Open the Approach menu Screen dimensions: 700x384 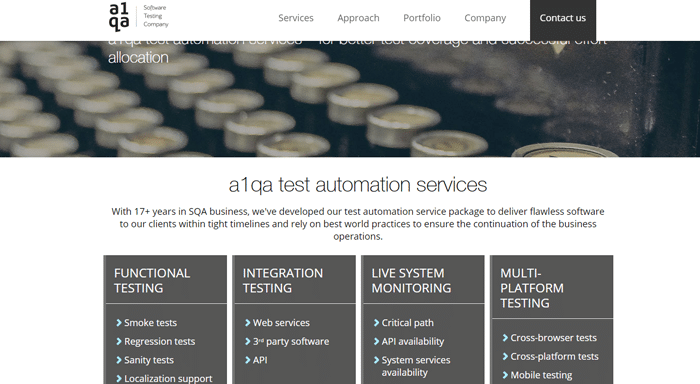click(358, 18)
